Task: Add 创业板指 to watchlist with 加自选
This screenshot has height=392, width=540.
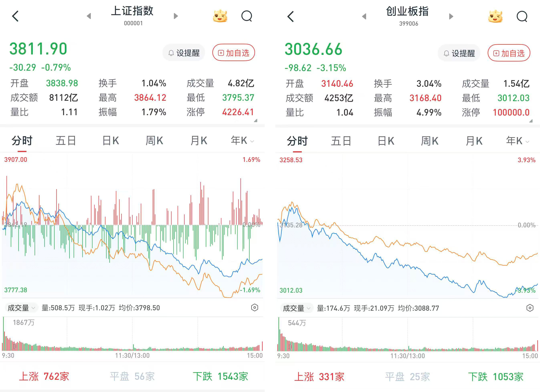Action: [x=509, y=53]
